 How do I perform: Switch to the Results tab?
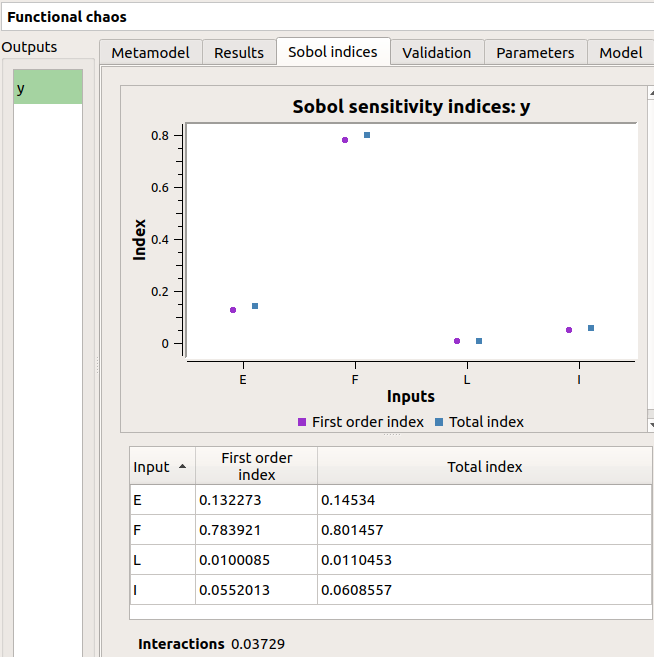pyautogui.click(x=239, y=53)
